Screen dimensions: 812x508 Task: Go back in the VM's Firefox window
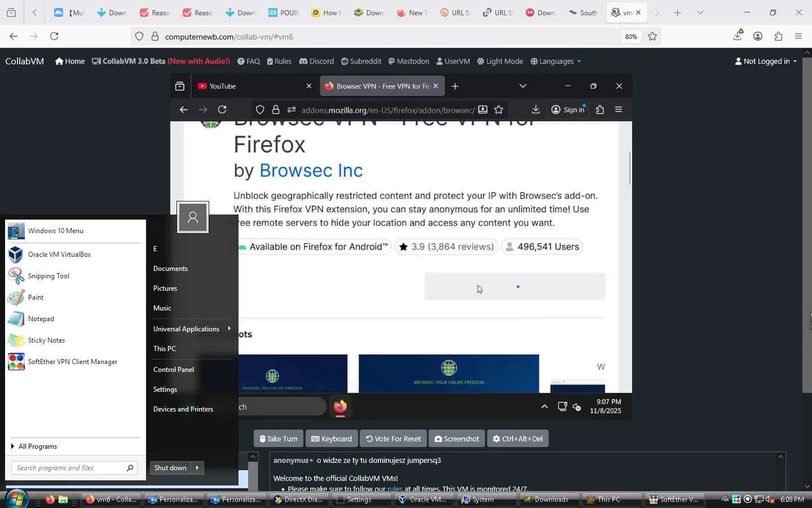183,110
